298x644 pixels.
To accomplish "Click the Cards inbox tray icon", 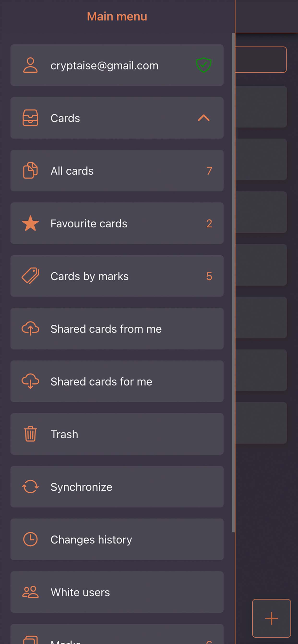I will tap(30, 118).
